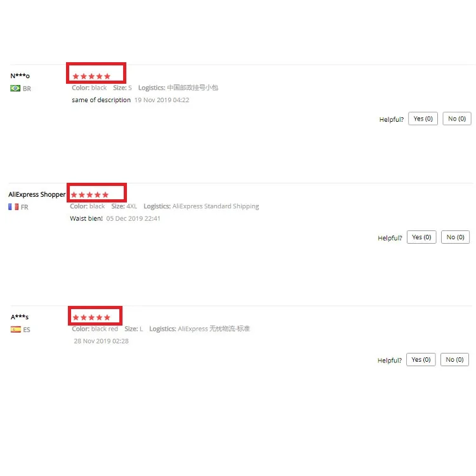Vote No (0) on the Waist bien! review
This screenshot has width=476, height=476.
(455, 237)
